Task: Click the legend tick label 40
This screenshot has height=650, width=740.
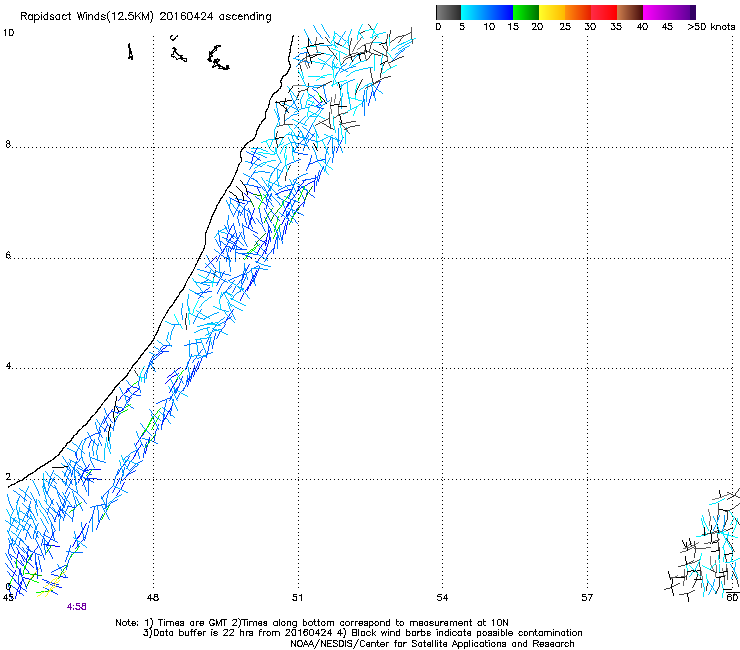Action: coord(642,27)
